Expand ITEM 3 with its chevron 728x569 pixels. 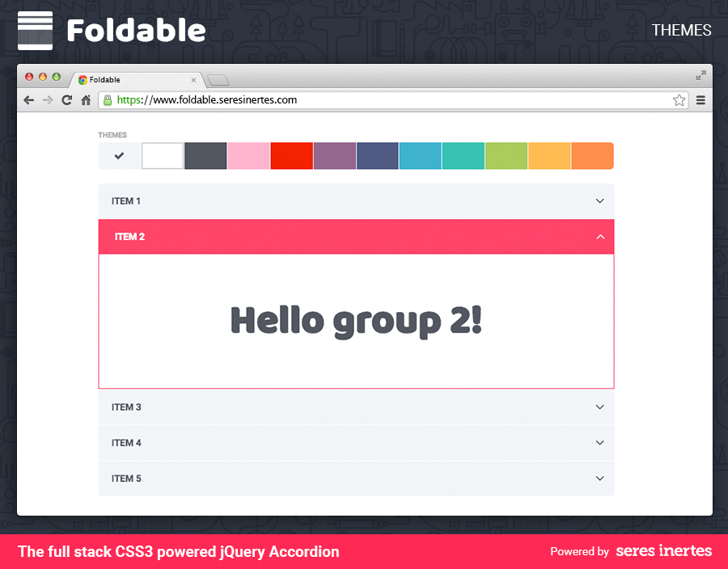[600, 407]
